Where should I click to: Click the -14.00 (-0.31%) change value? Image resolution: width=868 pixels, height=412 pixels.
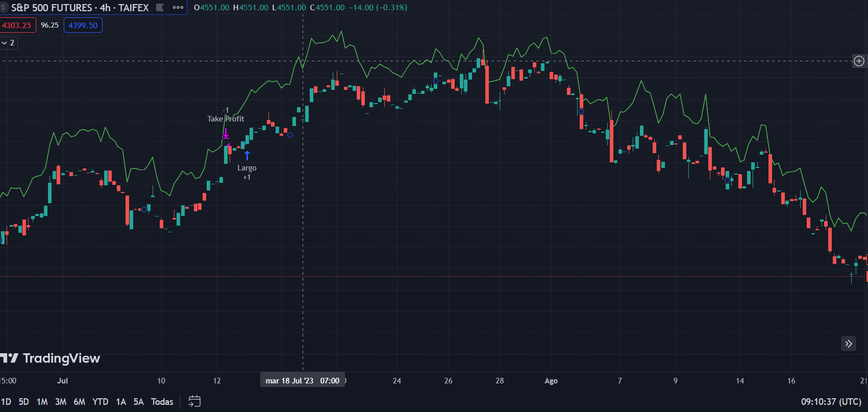pyautogui.click(x=378, y=8)
